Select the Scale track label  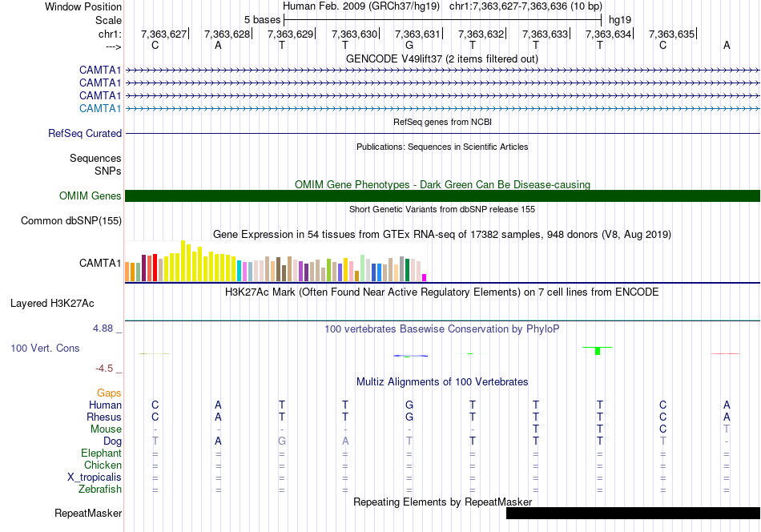tap(108, 20)
